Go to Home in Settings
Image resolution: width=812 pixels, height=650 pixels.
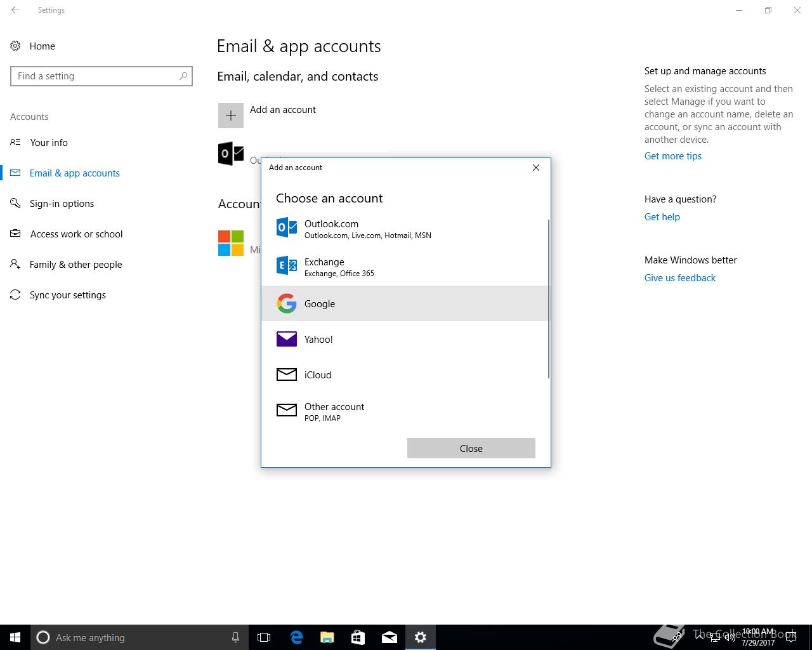click(33, 46)
